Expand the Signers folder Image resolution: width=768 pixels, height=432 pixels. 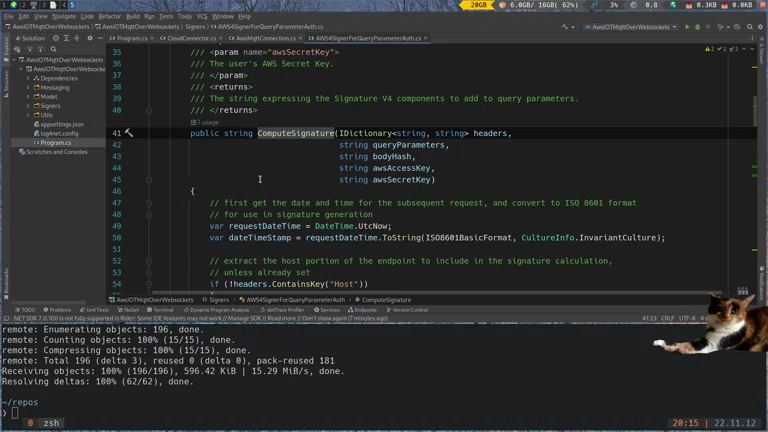coord(28,106)
